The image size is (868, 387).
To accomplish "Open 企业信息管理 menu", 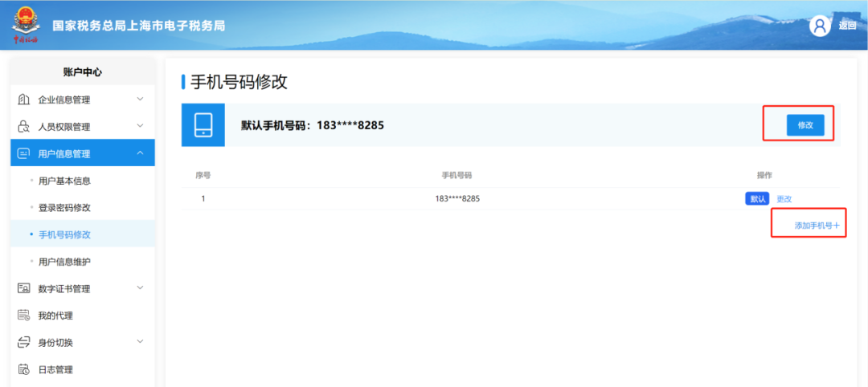I will (x=83, y=100).
